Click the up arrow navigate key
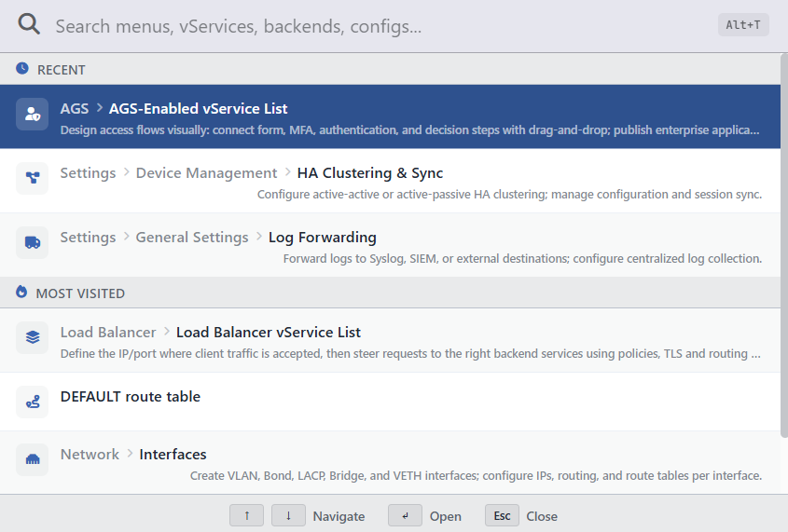788x532 pixels. (x=246, y=515)
